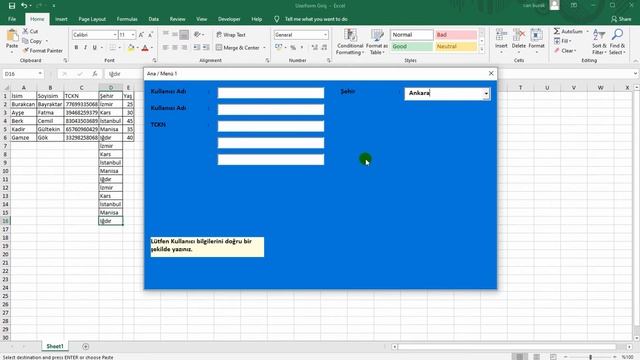Screen dimensions: 640x360
Task: Click the Wrap Text button
Action: click(231, 35)
